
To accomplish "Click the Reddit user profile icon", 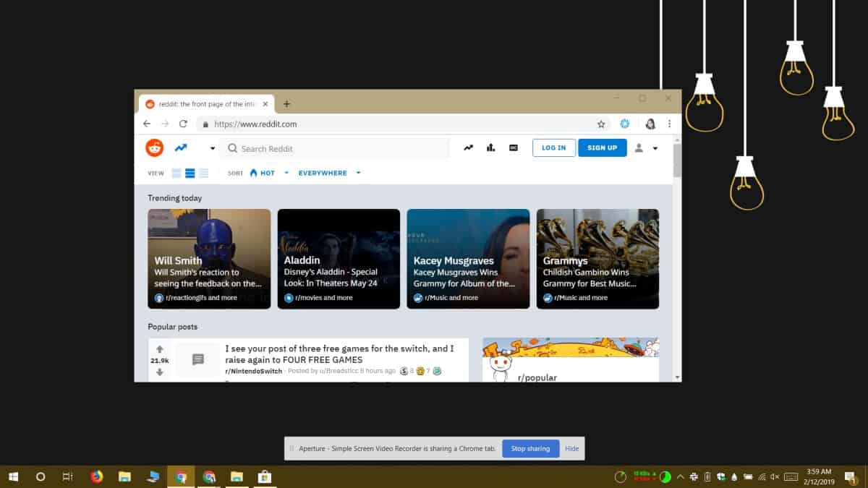I will click(x=639, y=148).
